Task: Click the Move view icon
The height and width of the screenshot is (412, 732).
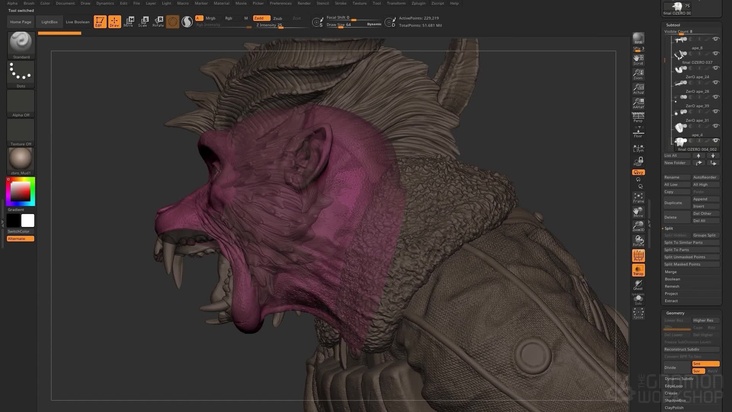Action: [x=638, y=212]
